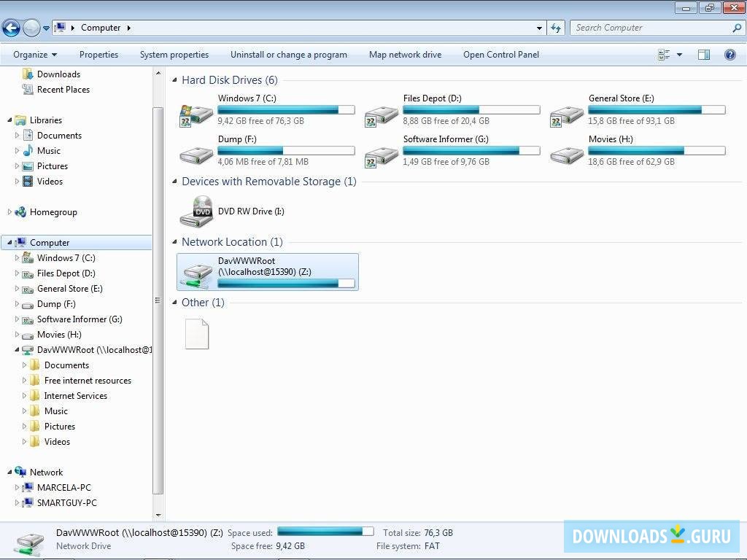Collapse Devices with Removable Storage group
Viewport: 747px width, 560px height.
pyautogui.click(x=174, y=182)
